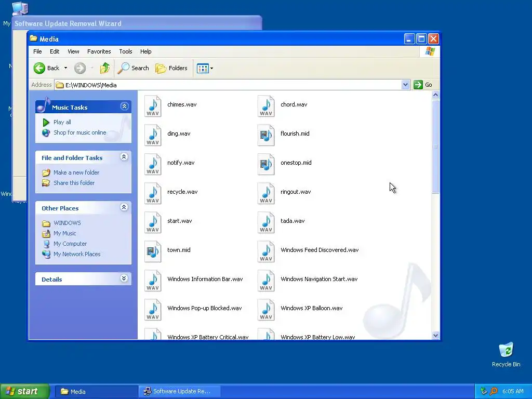Select Windows XP Balloon.wav icon
The width and height of the screenshot is (532, 399).
point(266,310)
